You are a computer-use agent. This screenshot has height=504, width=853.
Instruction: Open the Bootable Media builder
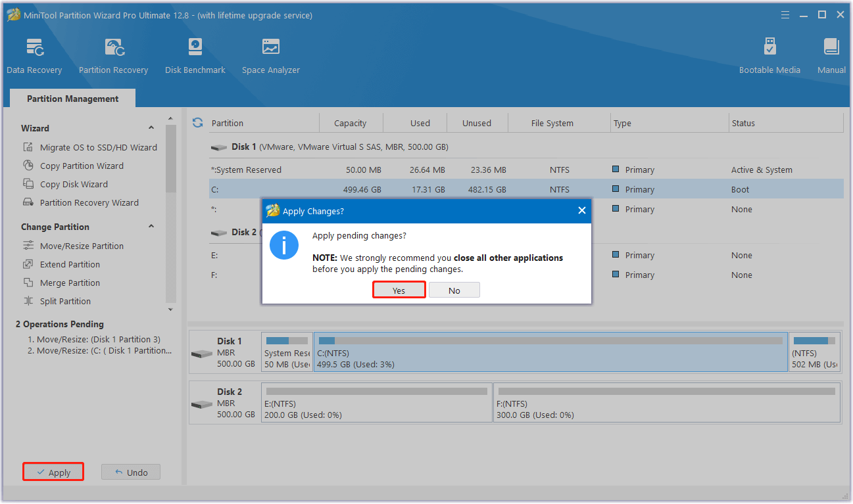pos(769,57)
